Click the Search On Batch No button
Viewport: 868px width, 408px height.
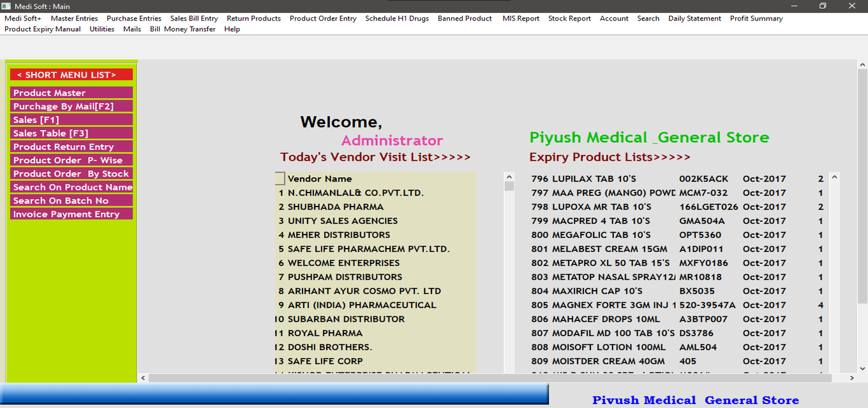coord(71,201)
